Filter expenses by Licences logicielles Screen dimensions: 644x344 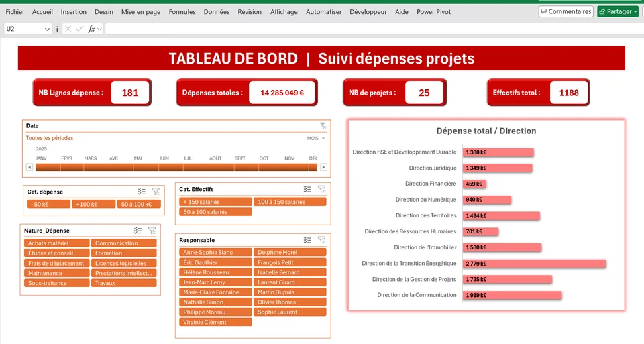(x=124, y=263)
